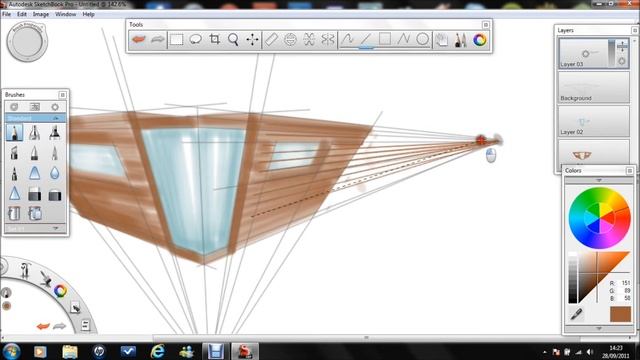Select the flood fill all layers brush

coord(35,213)
